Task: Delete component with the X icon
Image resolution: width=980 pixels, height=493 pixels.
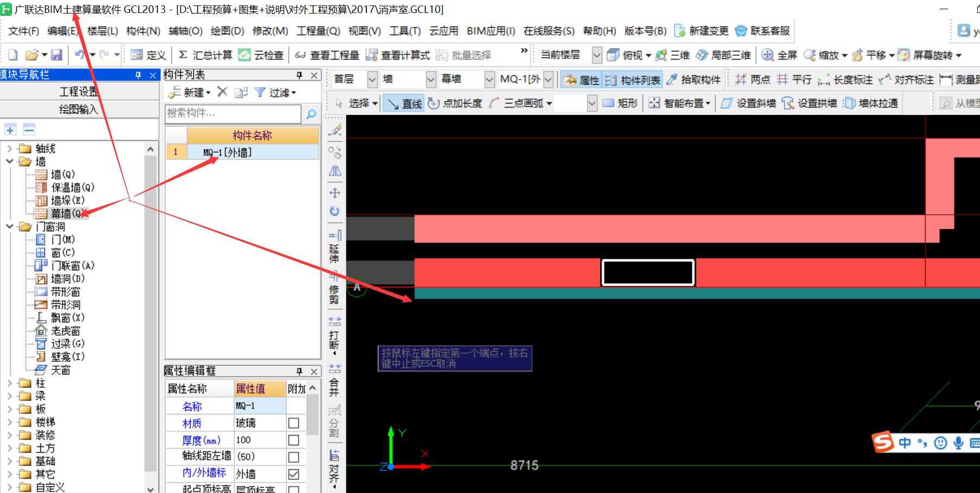Action: click(222, 92)
